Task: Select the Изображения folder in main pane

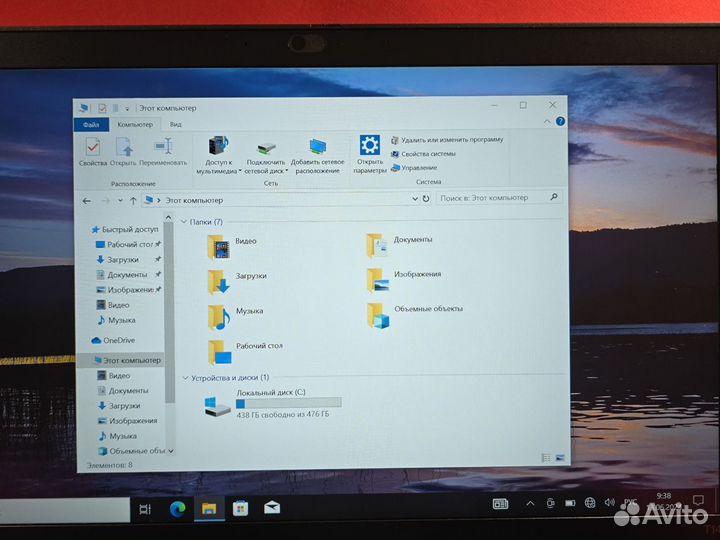Action: coord(403,280)
